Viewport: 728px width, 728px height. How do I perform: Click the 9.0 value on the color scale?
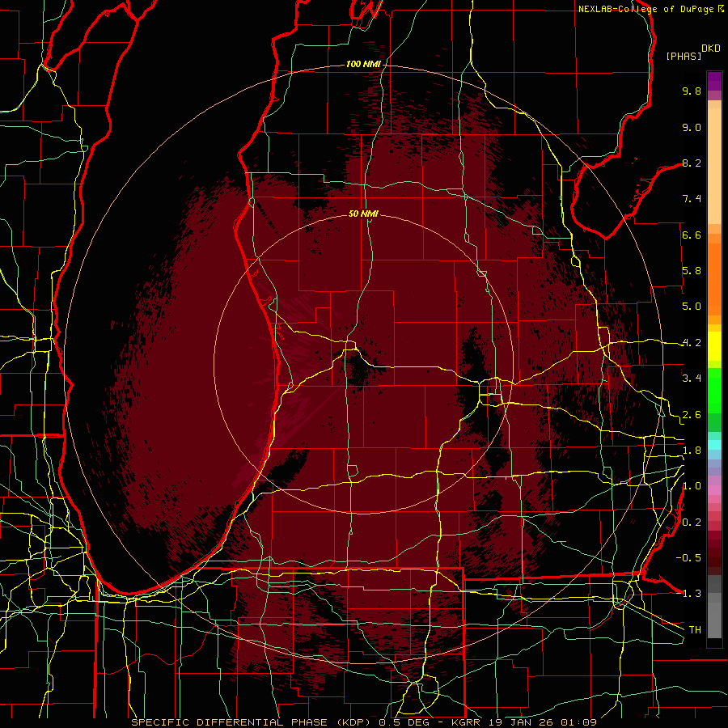pos(692,127)
